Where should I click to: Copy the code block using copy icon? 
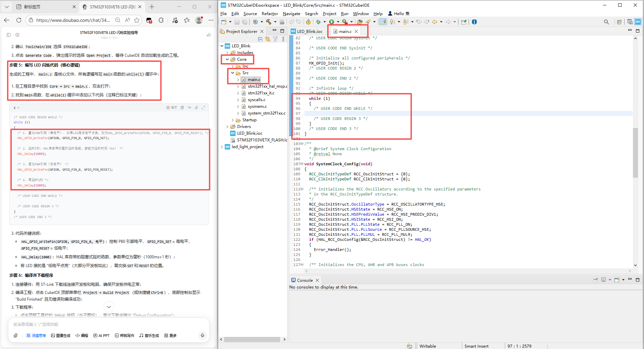182,107
